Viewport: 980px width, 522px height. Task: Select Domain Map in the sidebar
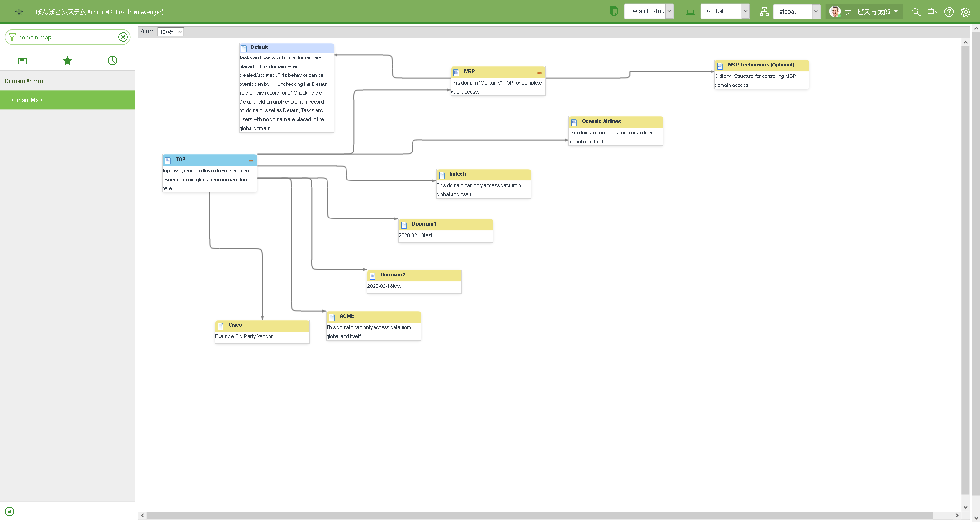[x=25, y=100]
